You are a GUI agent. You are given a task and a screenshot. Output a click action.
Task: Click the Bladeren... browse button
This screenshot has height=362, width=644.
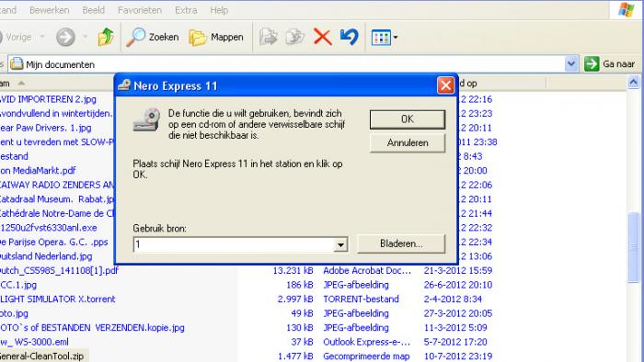pos(401,243)
